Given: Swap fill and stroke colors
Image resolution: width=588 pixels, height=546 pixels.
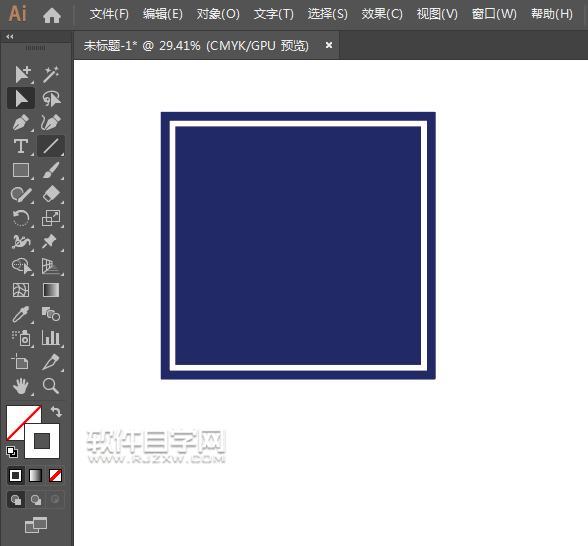Looking at the screenshot, I should tap(56, 412).
